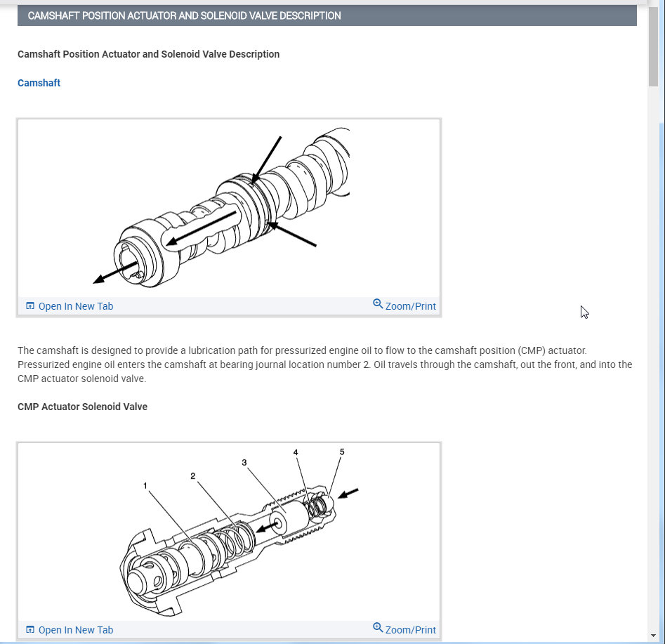The height and width of the screenshot is (644, 665).
Task: Click open-in-new-tab icon under camshaft image
Action: click(29, 306)
